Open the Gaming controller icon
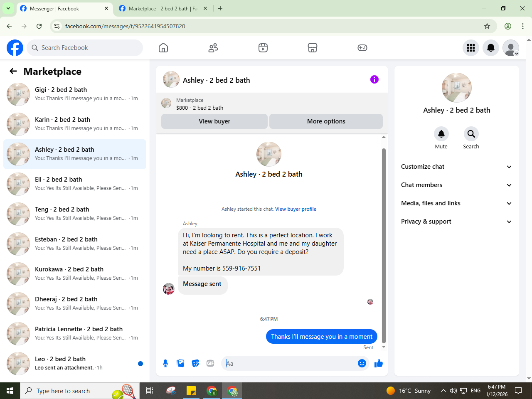Viewport: 532px width, 399px height. (x=362, y=48)
